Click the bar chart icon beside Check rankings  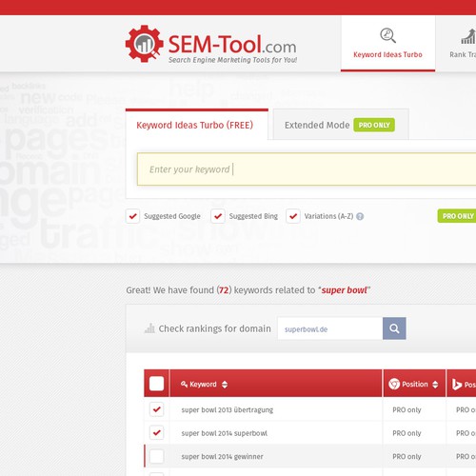click(149, 328)
